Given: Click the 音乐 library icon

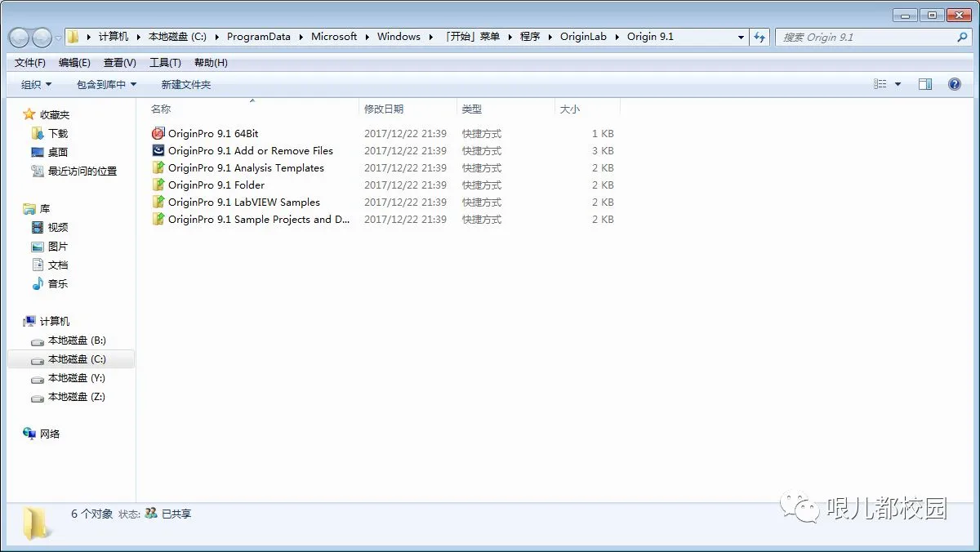Looking at the screenshot, I should [38, 283].
